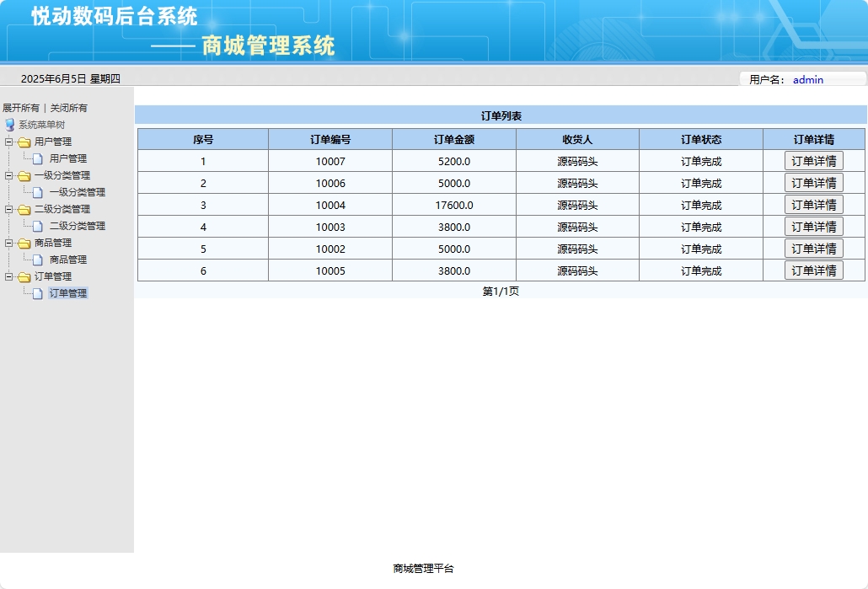The image size is (868, 589).
Task: Collapse the 二级分类管理 tree node
Action: click(x=9, y=209)
